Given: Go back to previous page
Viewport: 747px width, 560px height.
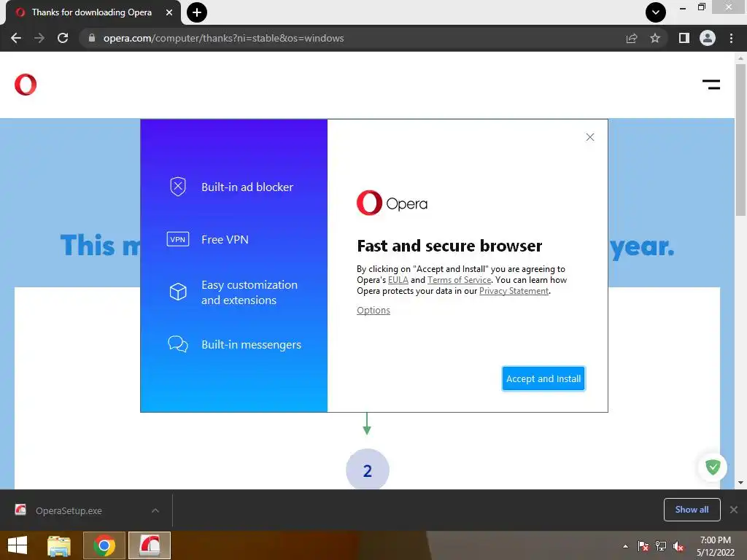Looking at the screenshot, I should (x=16, y=38).
